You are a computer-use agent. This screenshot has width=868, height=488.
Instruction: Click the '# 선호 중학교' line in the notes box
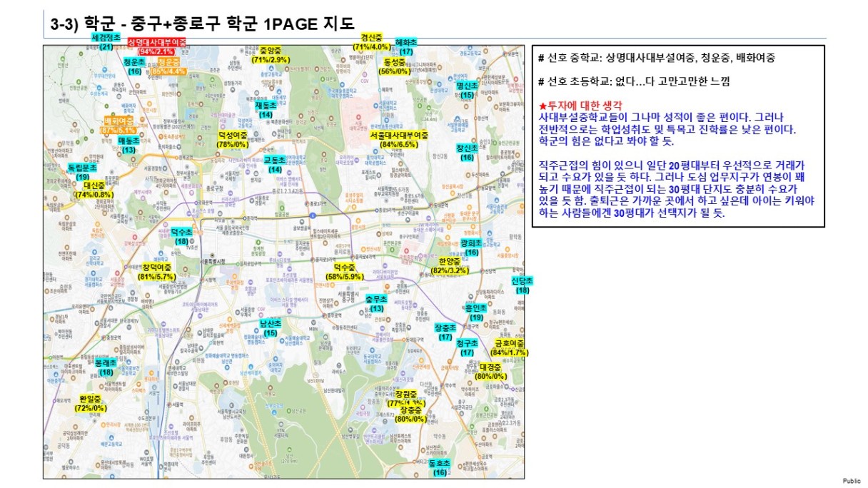pyautogui.click(x=657, y=58)
